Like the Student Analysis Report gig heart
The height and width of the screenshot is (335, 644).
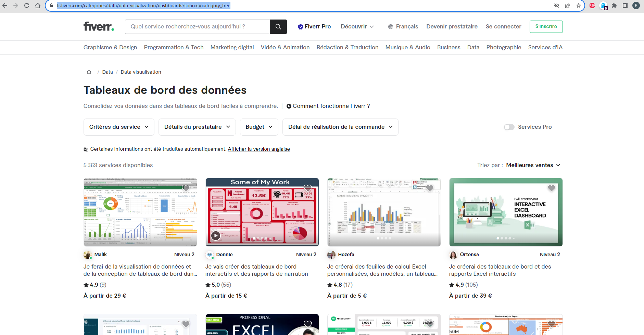coord(552,324)
